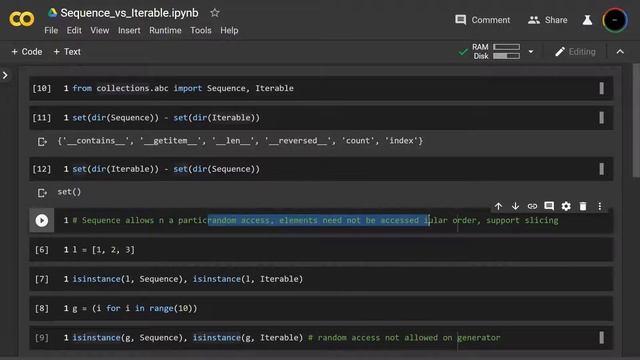This screenshot has height=360, width=640.
Task: Toggle output of cell 11
Action: [x=42, y=142]
